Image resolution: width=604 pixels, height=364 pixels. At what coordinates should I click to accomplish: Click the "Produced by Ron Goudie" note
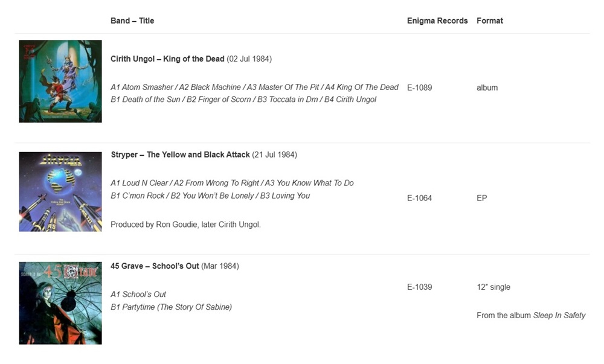click(x=185, y=225)
